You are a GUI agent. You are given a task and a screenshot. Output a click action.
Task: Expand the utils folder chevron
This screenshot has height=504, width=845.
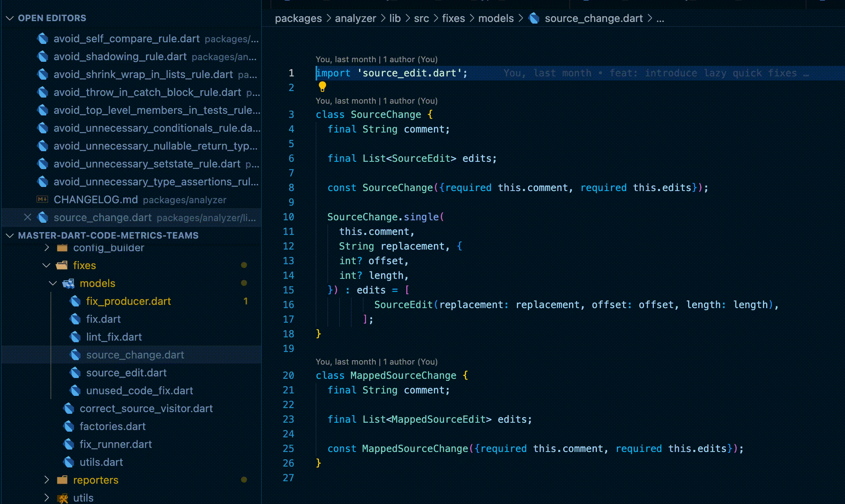coord(47,498)
